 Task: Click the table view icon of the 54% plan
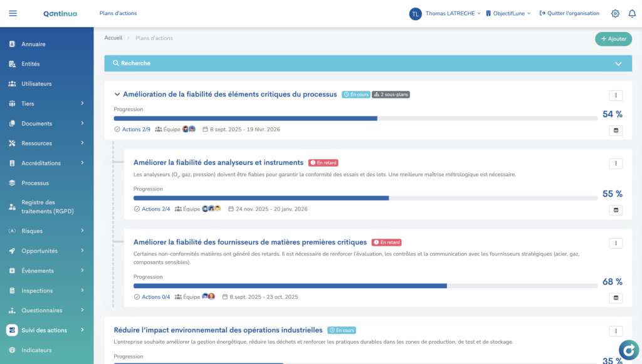(x=616, y=130)
